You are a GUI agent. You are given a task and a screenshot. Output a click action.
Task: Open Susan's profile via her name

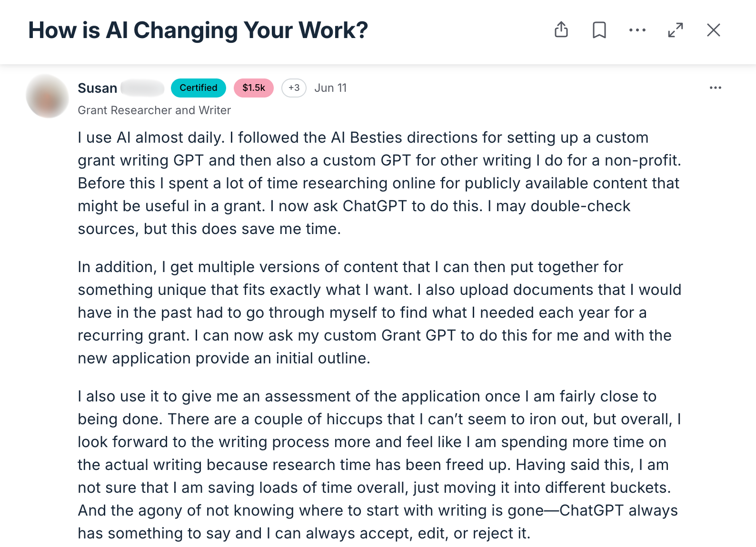point(98,88)
